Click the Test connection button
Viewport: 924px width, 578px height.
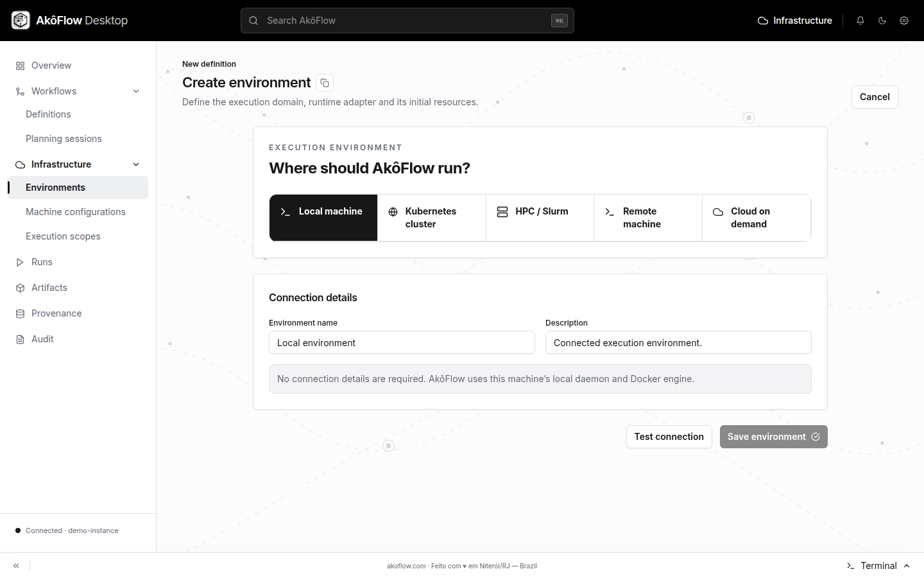[x=669, y=437]
